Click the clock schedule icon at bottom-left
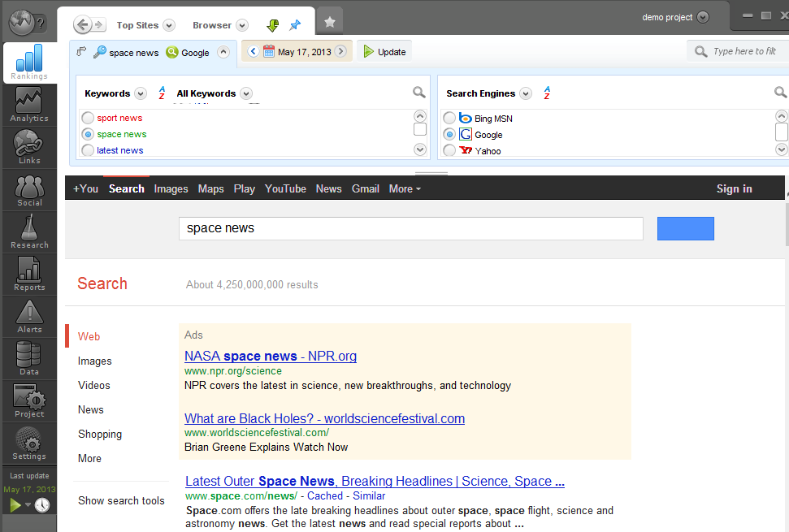The height and width of the screenshot is (532, 789). (42, 505)
